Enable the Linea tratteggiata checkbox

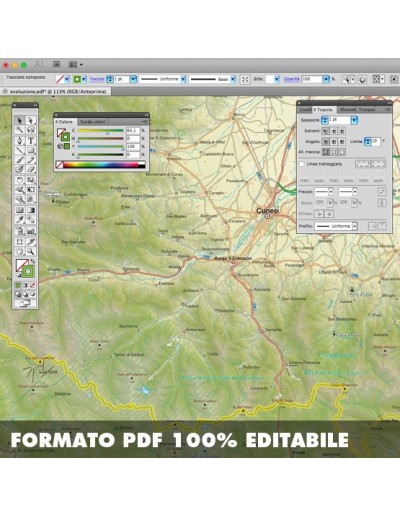302,164
